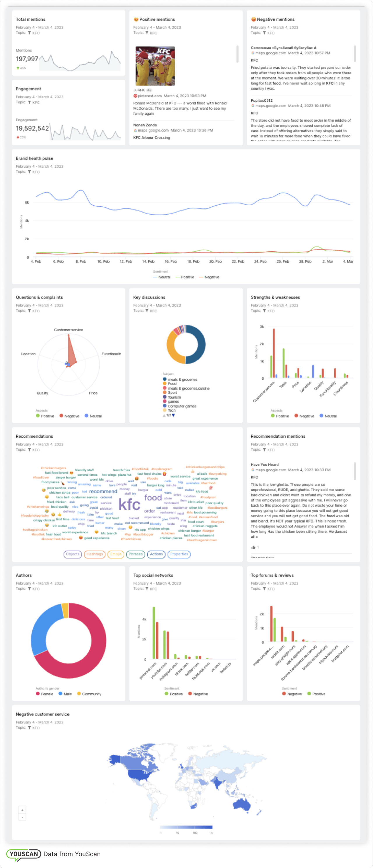Click the Recommendation mentions panel scrollbar
The height and width of the screenshot is (868, 373).
pos(355,471)
